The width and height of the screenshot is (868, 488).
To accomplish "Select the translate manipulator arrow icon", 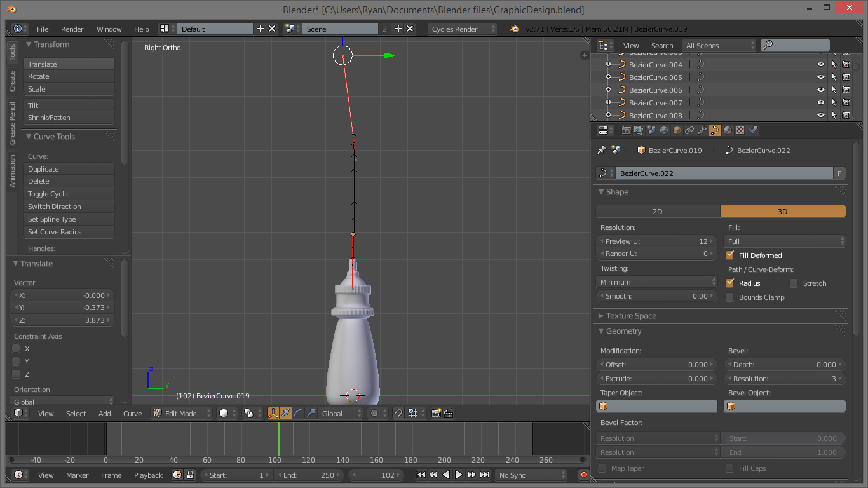I will point(285,413).
